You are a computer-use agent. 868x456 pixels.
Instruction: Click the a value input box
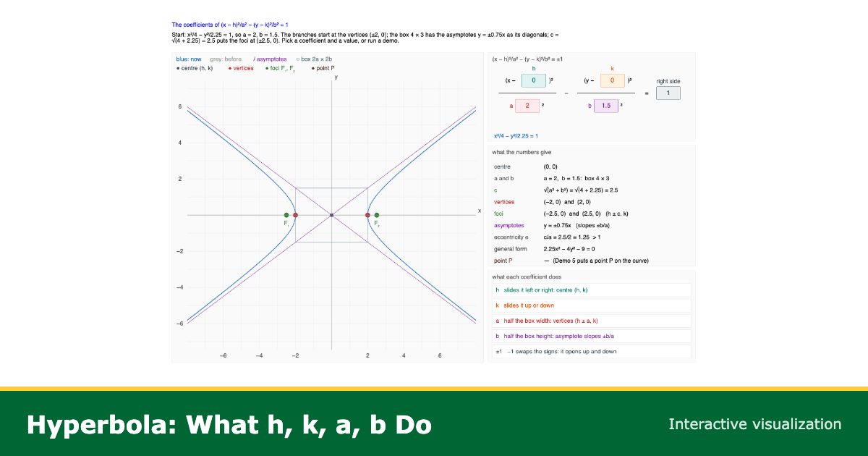click(x=527, y=106)
